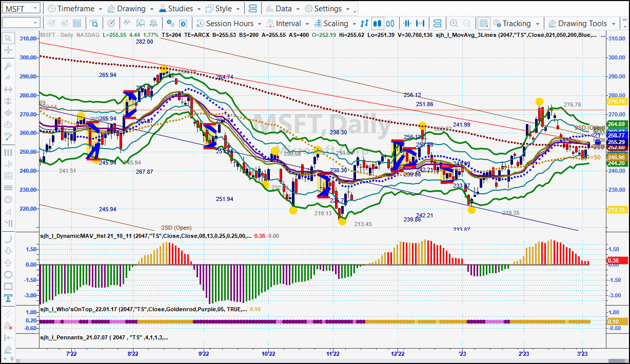Click the sjh_I_Who'sOnTop study label
This screenshot has height=364, width=630.
144,309
